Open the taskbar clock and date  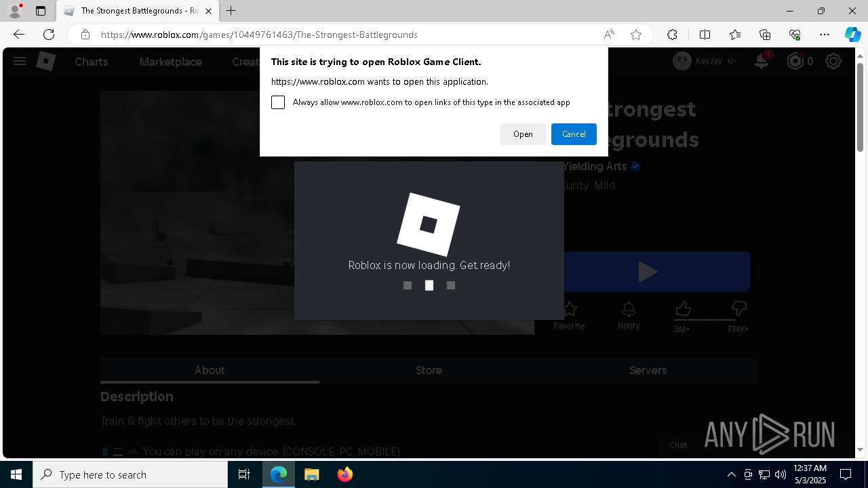[x=810, y=474]
